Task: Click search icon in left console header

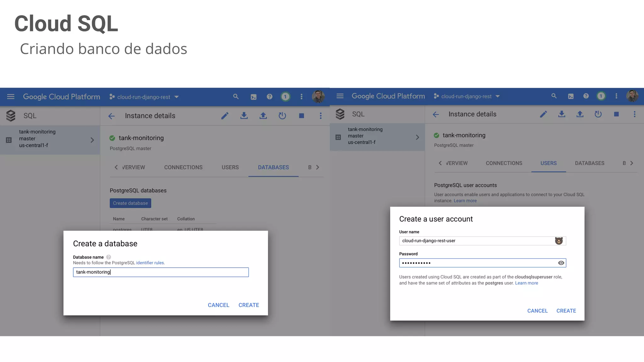Action: [x=236, y=97]
